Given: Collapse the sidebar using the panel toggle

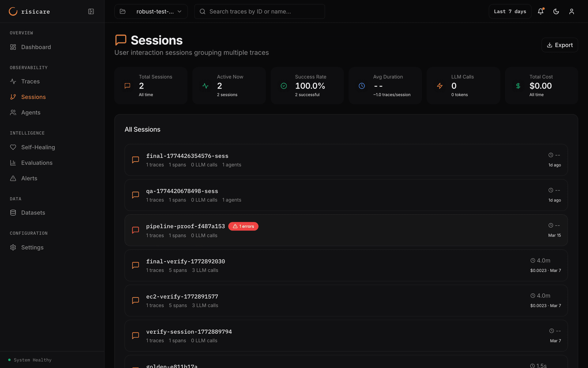Looking at the screenshot, I should pos(91,11).
